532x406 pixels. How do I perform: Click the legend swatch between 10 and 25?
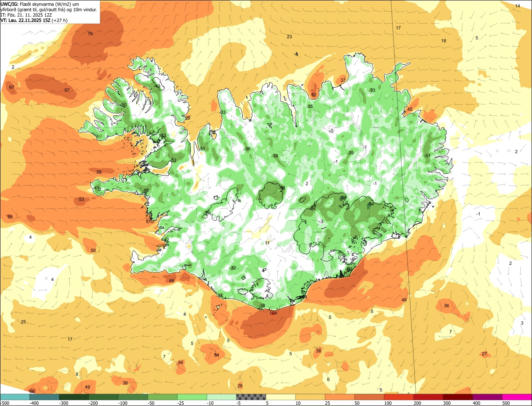pos(310,397)
